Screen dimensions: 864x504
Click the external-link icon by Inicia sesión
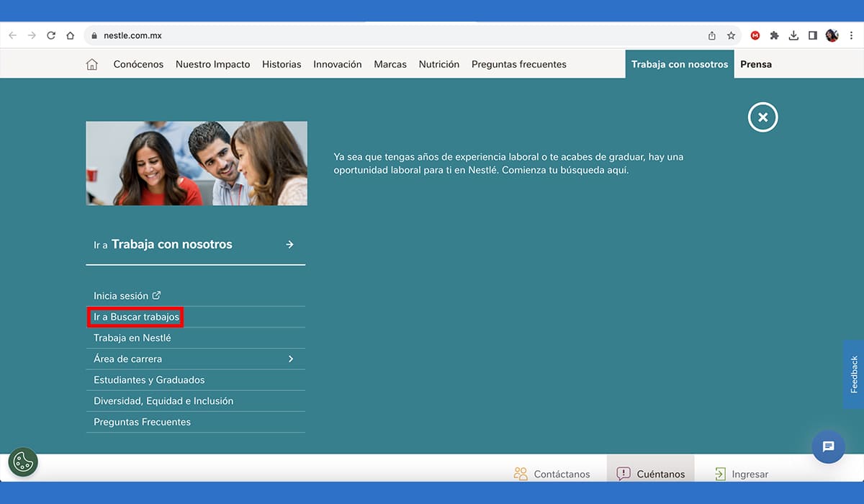pos(157,295)
